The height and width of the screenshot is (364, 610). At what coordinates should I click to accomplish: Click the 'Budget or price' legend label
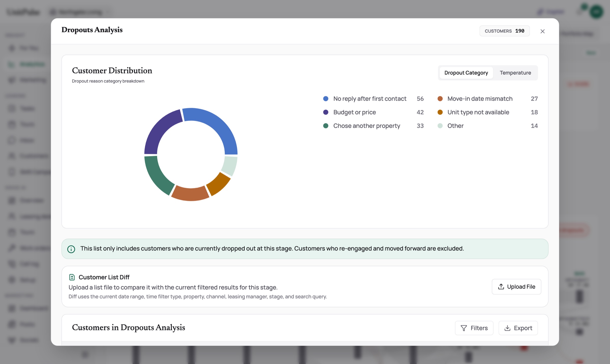[x=355, y=112]
